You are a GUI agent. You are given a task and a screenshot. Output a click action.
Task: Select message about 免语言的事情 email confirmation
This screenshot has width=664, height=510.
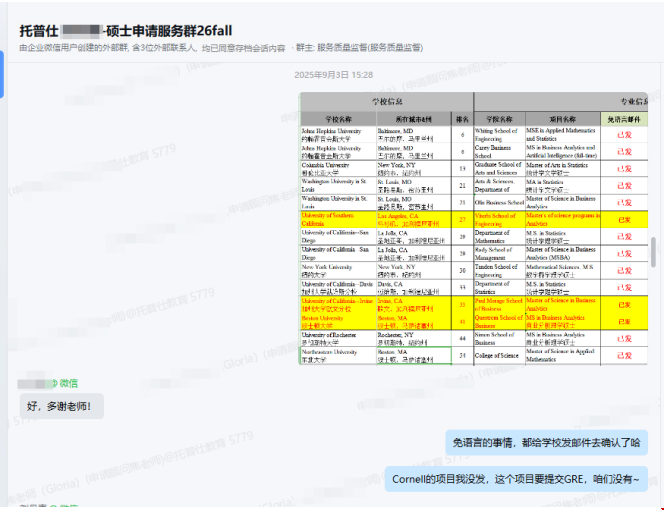[546, 443]
